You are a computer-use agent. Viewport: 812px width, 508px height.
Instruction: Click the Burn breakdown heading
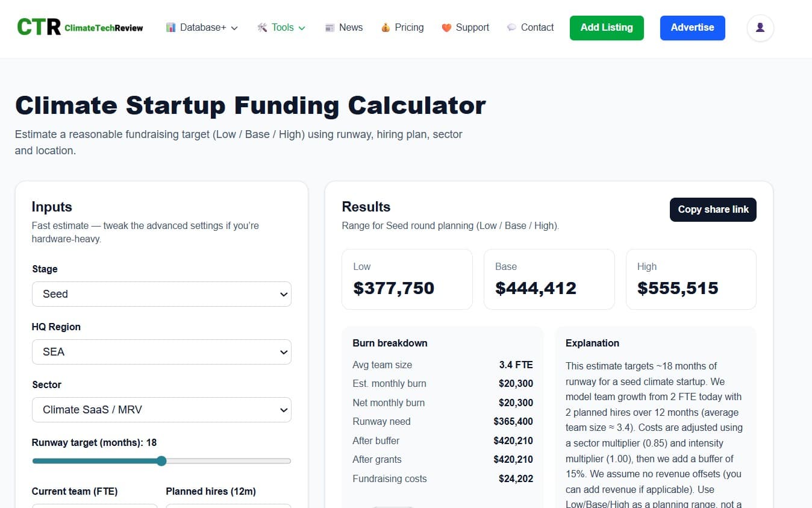(x=390, y=343)
